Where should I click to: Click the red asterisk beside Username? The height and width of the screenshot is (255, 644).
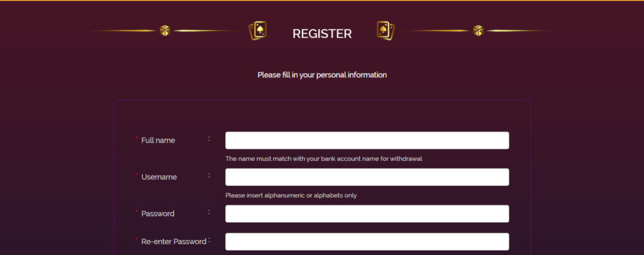tap(136, 175)
